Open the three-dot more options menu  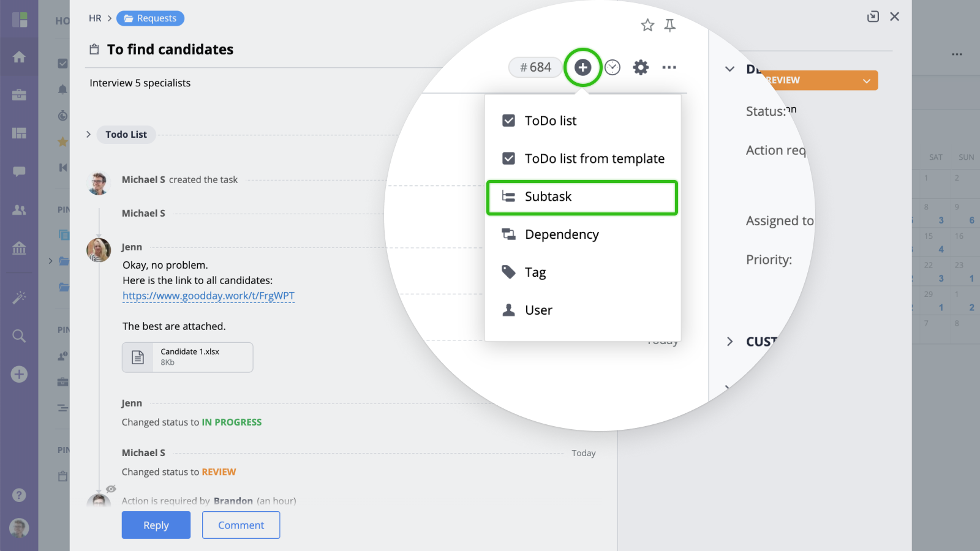click(669, 67)
